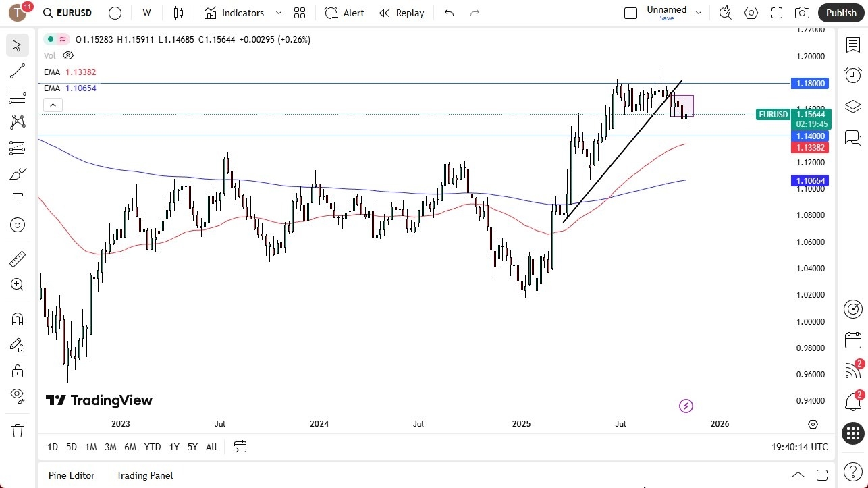Show the hidden Vol indicator
868x488 pixels.
[67, 55]
